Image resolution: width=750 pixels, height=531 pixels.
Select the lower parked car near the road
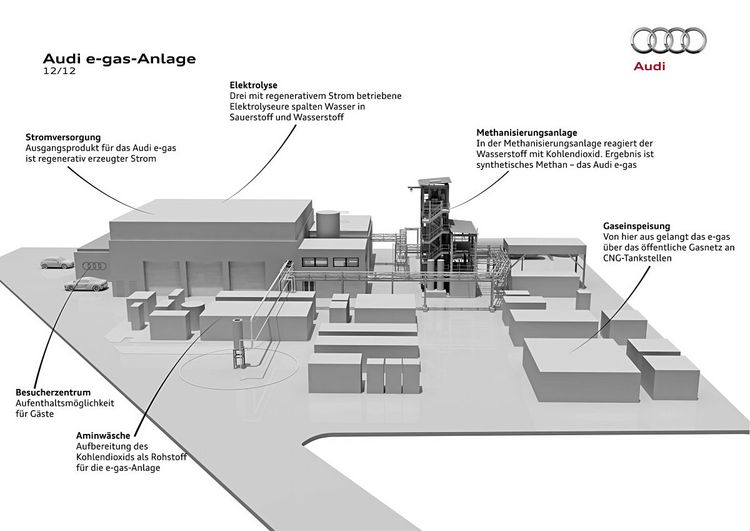[x=83, y=285]
